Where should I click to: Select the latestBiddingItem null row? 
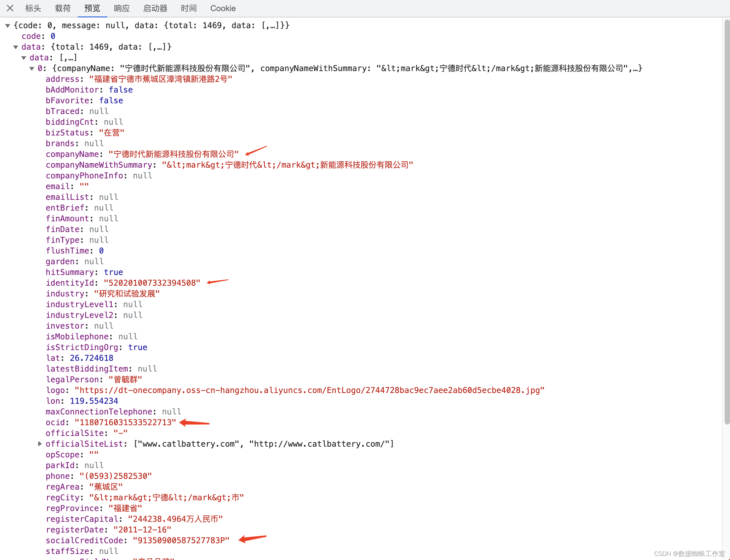(x=101, y=369)
